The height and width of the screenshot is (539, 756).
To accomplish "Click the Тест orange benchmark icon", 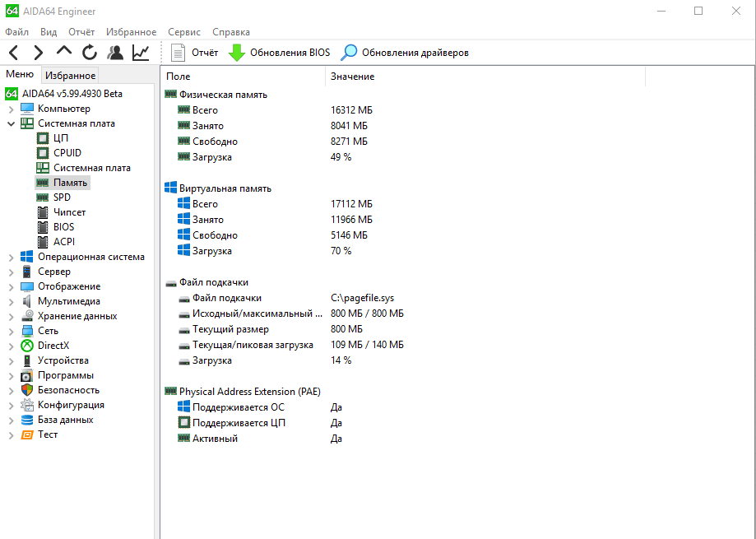I will point(27,434).
